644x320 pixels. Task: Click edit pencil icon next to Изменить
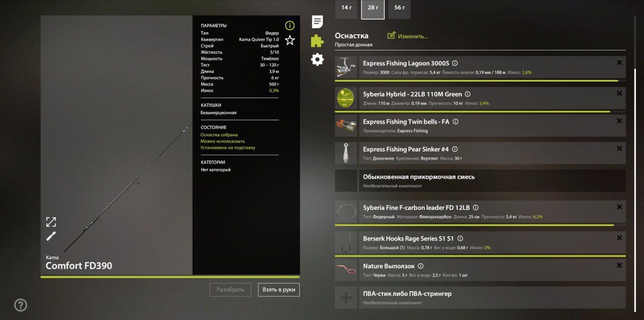coord(391,35)
